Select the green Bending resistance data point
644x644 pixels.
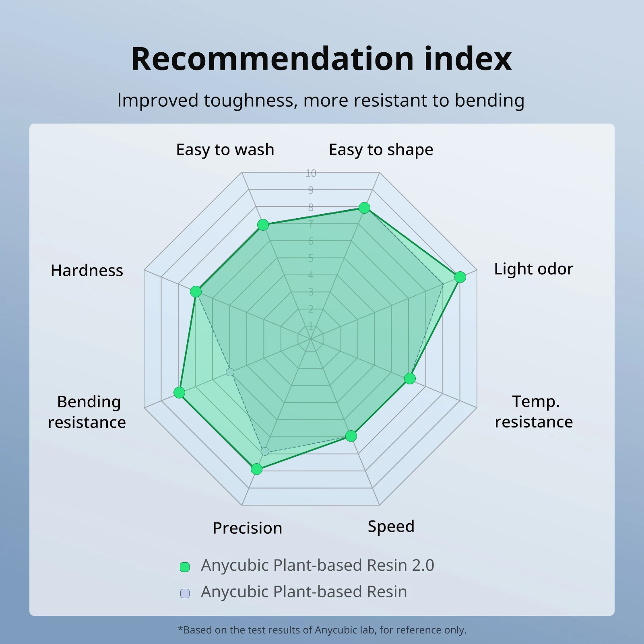pyautogui.click(x=179, y=392)
